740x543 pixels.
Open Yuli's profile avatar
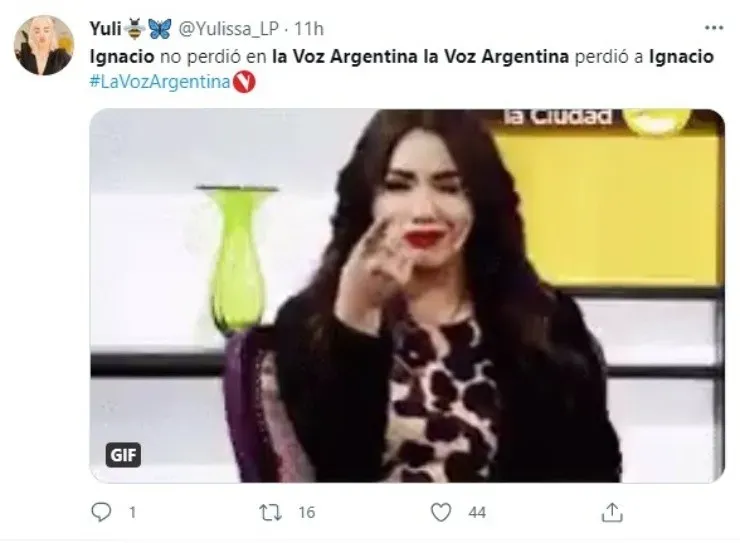(44, 45)
